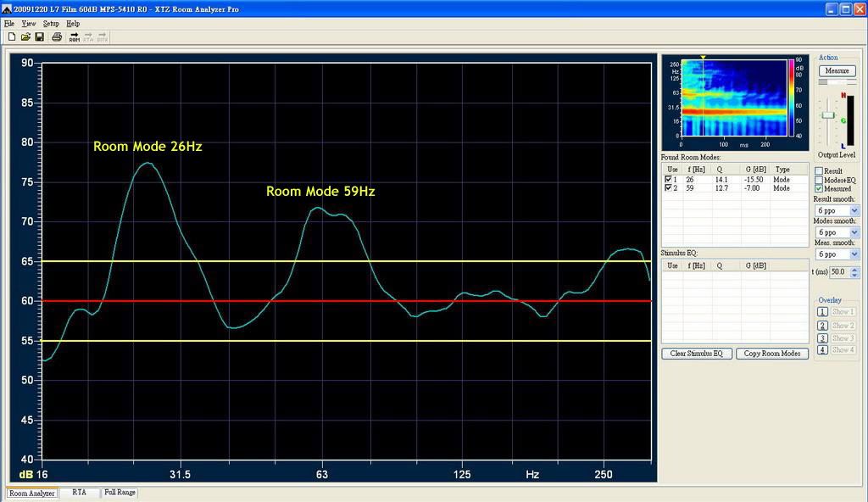This screenshot has width=868, height=502.
Task: Click the yellow time marker above spectrogram
Action: [703, 57]
